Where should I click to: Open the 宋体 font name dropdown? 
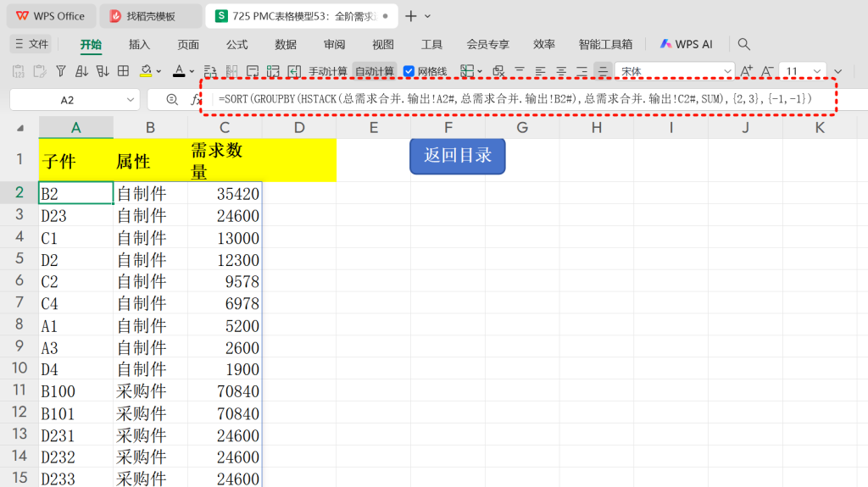point(726,71)
